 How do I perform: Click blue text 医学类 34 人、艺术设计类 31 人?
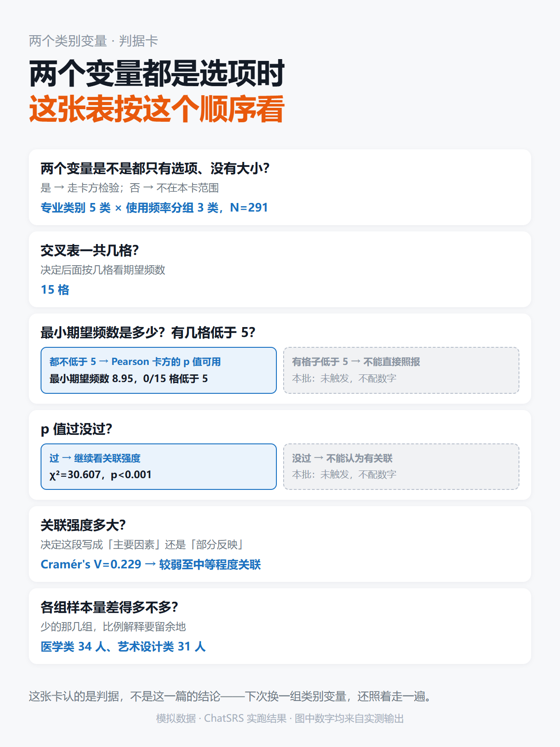pos(123,646)
